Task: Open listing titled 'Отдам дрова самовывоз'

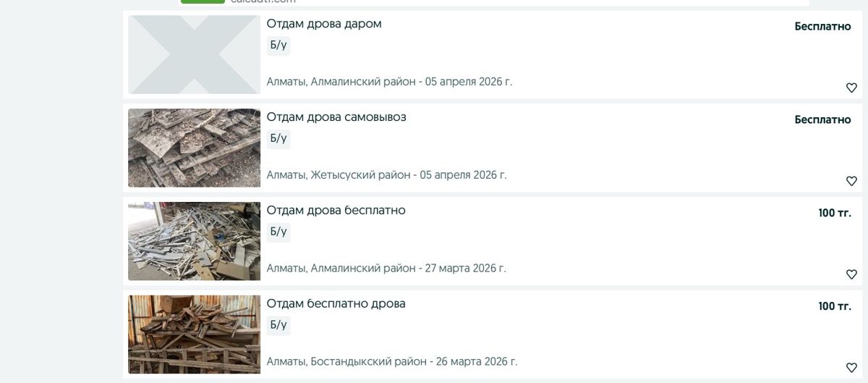Action: [336, 117]
